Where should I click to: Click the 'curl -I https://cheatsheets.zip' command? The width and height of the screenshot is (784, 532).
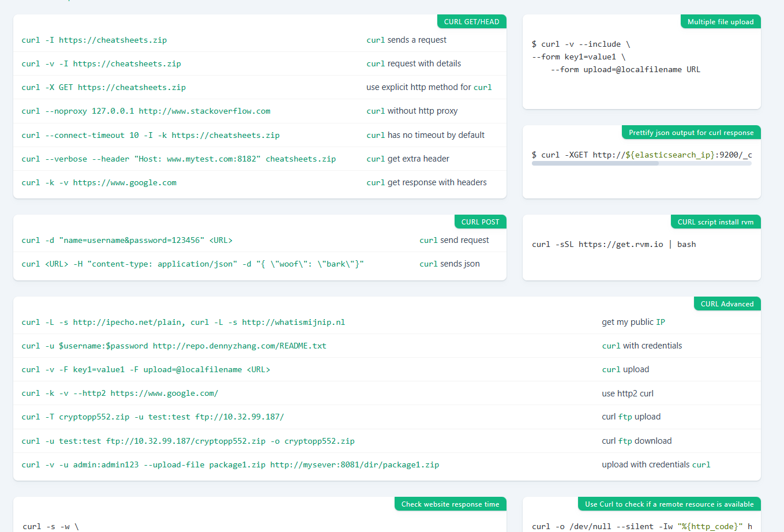point(94,40)
